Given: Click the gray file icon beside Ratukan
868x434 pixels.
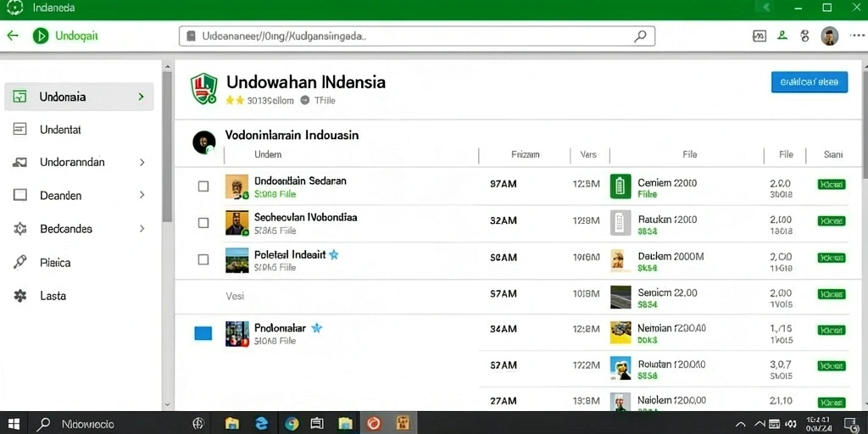Looking at the screenshot, I should coord(620,223).
